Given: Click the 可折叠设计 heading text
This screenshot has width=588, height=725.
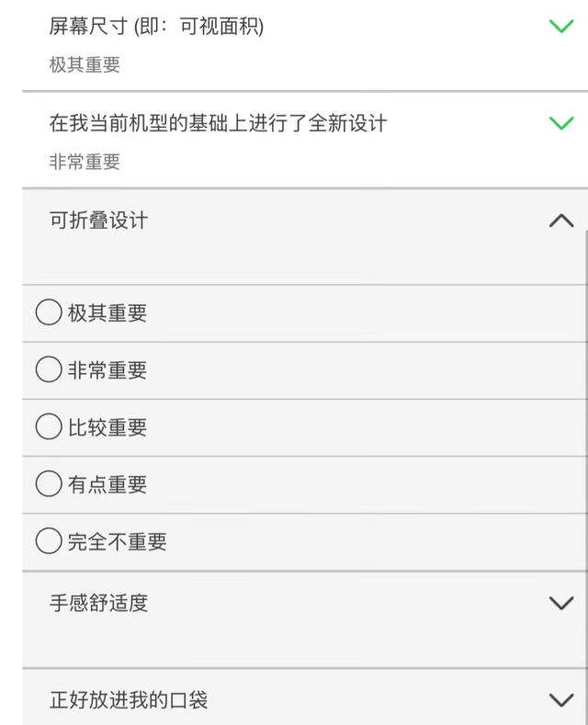Looking at the screenshot, I should pyautogui.click(x=98, y=221).
